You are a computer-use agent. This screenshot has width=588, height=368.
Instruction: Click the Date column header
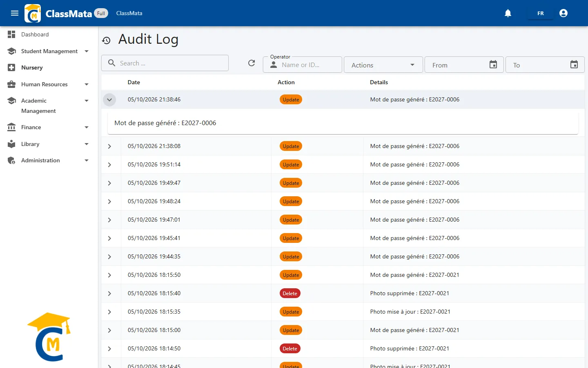pos(134,82)
